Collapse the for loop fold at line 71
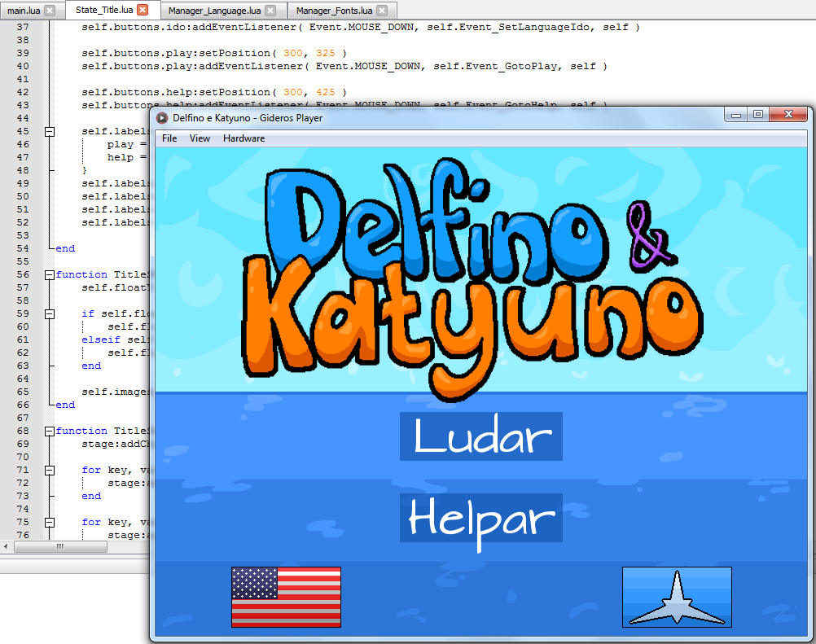Screen dimensions: 816x644 pos(50,470)
